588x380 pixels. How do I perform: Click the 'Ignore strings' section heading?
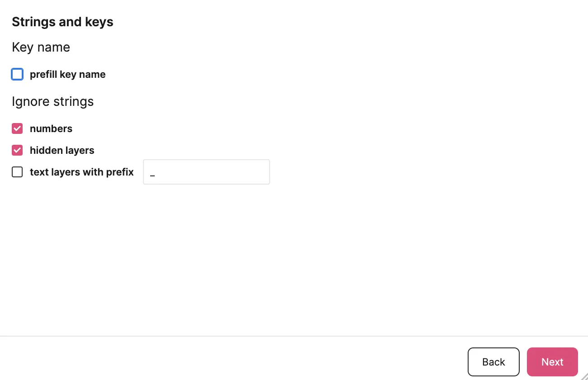(x=52, y=102)
